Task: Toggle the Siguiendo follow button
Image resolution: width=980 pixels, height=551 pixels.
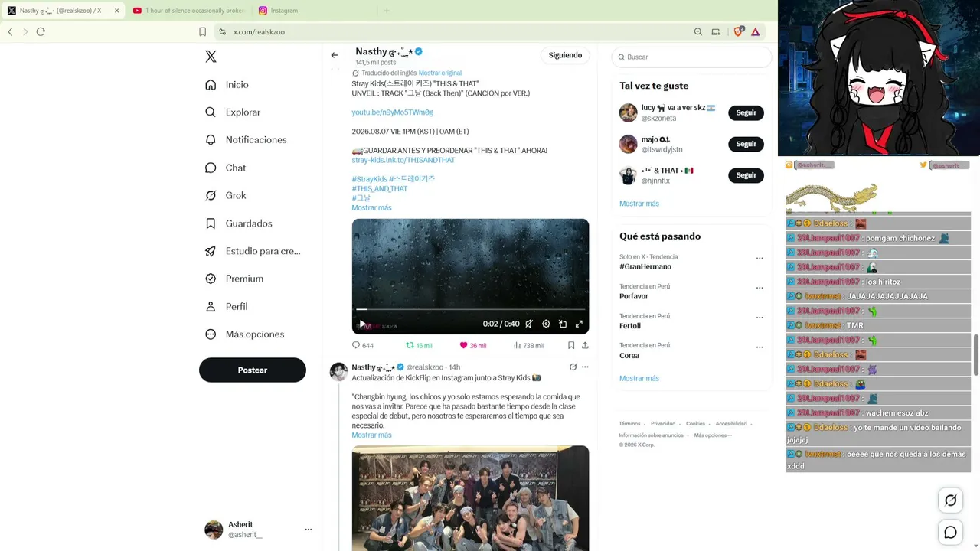Action: (x=565, y=55)
